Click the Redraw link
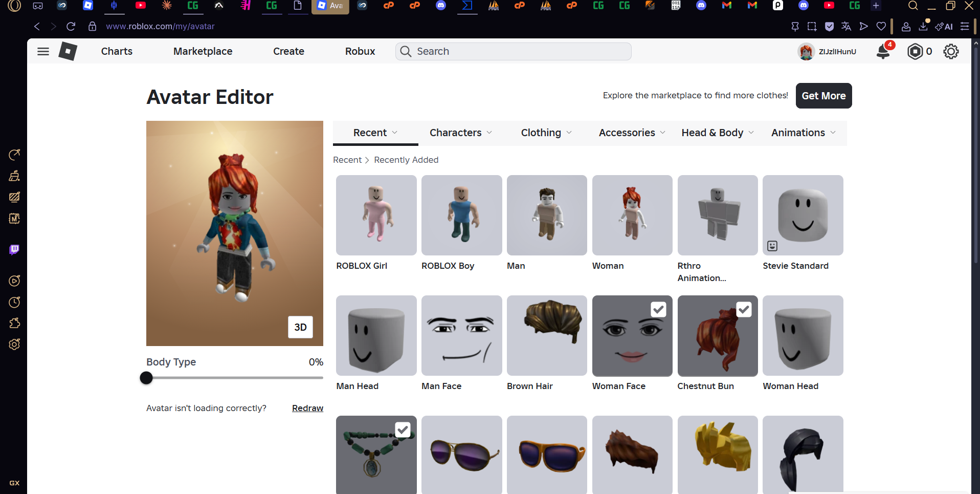Screen dimensions: 980x494 click(x=307, y=408)
